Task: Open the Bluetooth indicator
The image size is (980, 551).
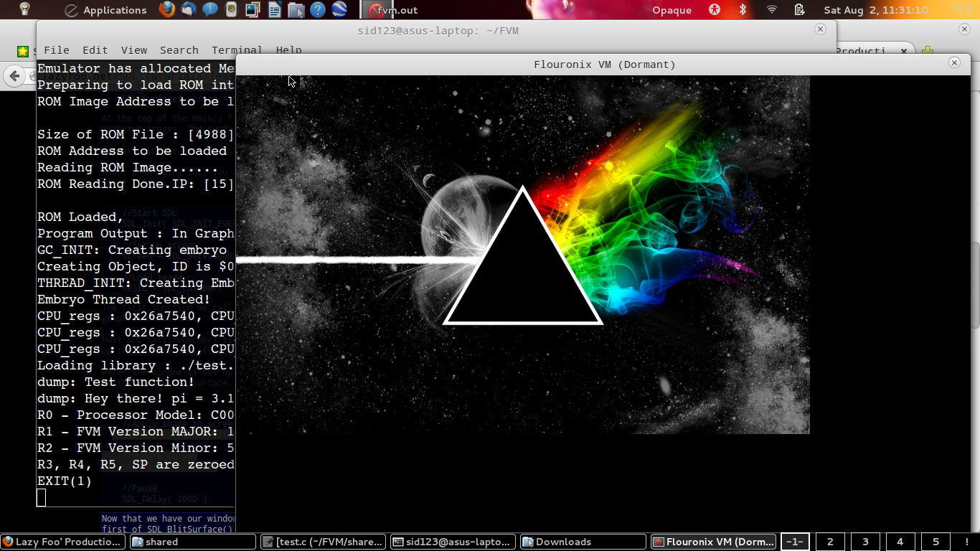Action: pos(743,9)
